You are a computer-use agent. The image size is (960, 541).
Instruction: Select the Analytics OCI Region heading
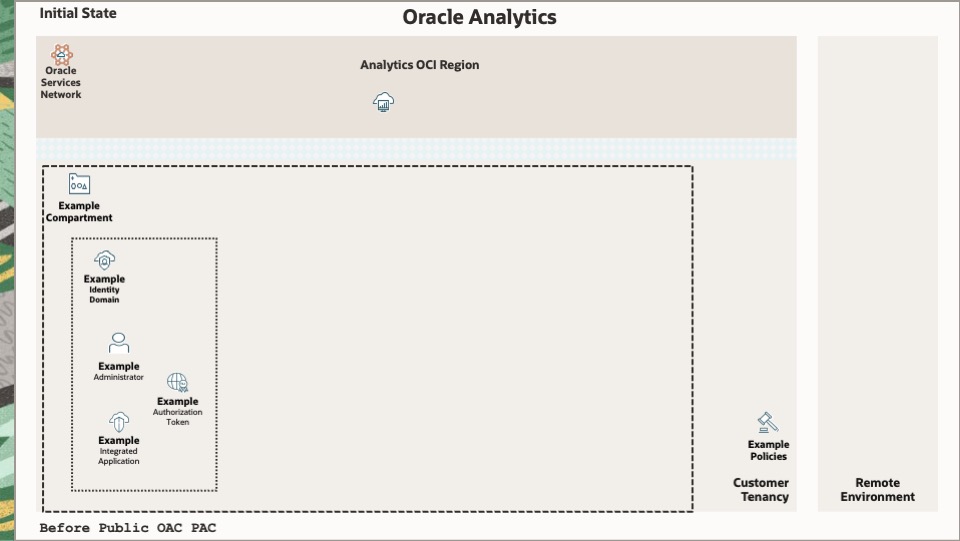pyautogui.click(x=419, y=65)
